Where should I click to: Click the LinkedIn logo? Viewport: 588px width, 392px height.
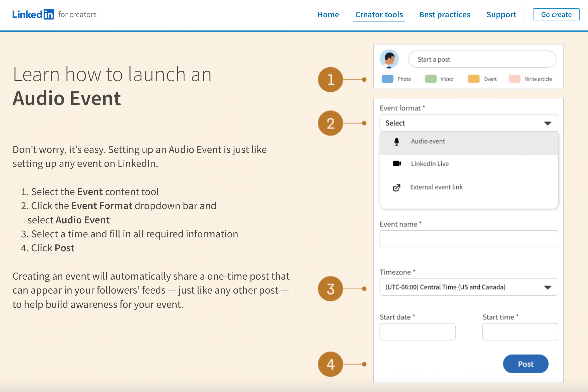(33, 14)
